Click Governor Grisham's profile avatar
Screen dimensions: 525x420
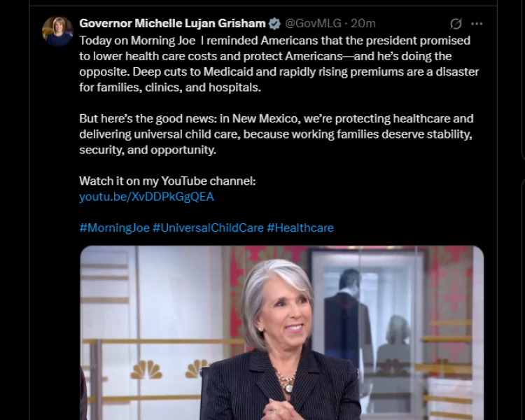(x=57, y=31)
